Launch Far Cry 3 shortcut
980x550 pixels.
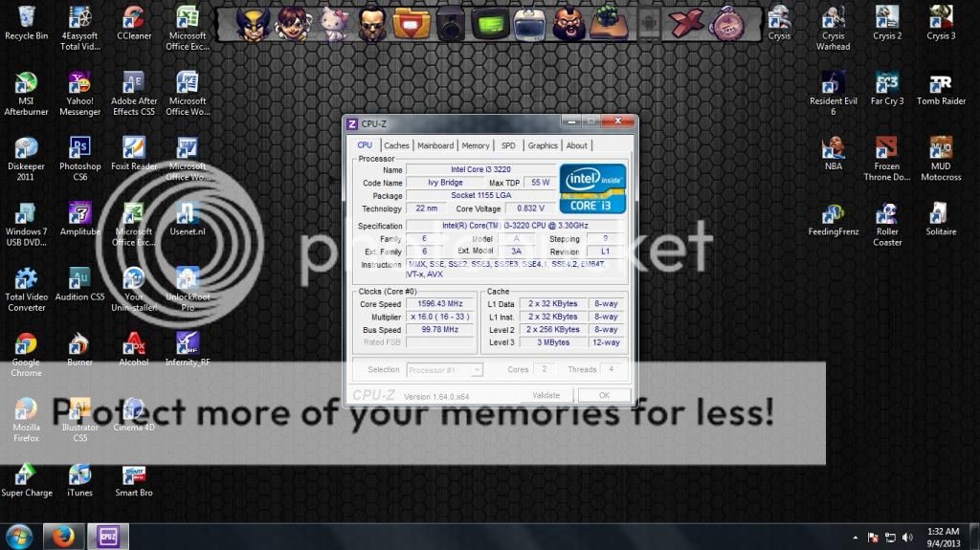point(887,88)
